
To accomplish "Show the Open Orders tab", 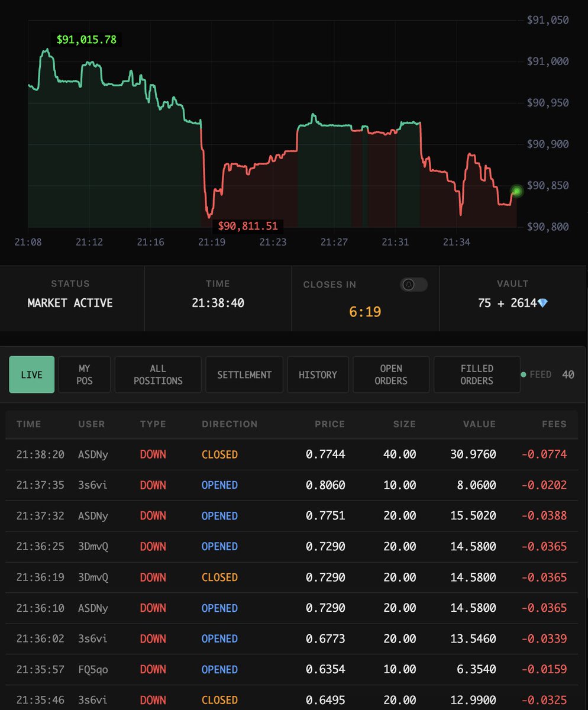I will coord(391,375).
